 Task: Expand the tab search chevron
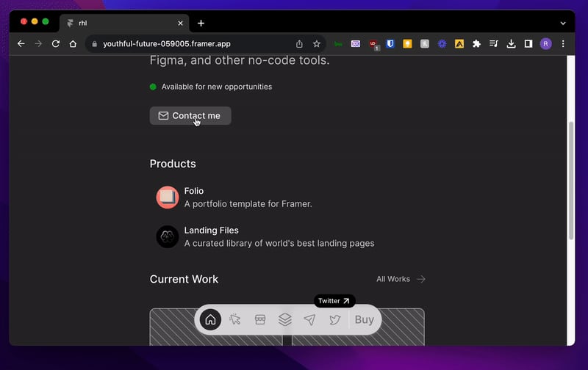click(563, 23)
